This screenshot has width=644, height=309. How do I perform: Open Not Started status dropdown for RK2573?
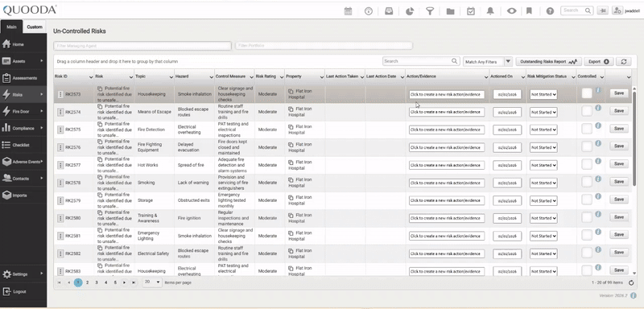tap(543, 94)
